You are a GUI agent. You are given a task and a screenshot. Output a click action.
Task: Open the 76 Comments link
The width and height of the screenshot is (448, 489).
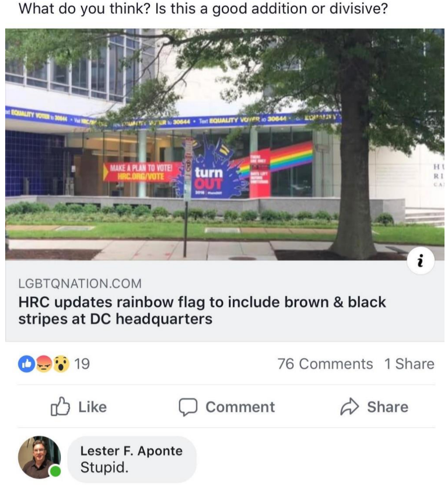325,364
